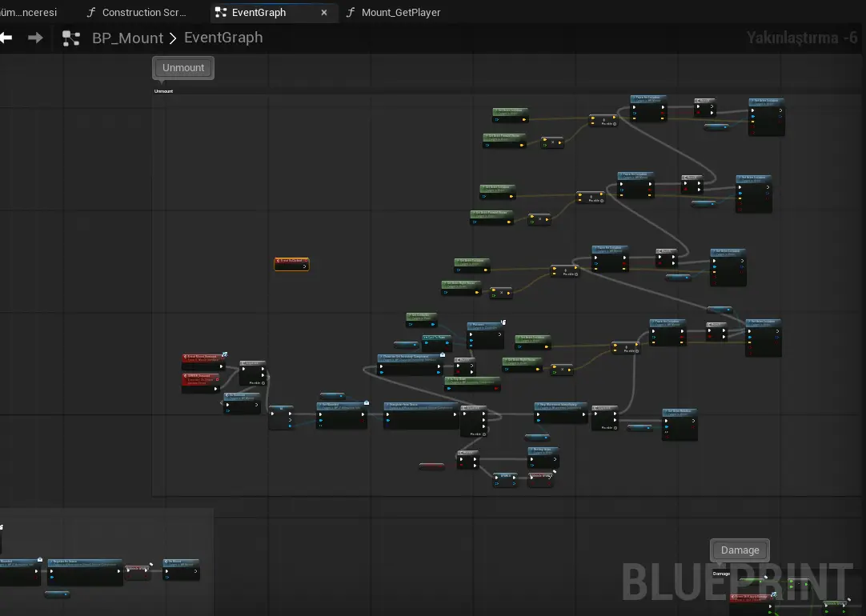The image size is (866, 616).
Task: Click the graph icon on EventGraph tab
Action: (x=221, y=13)
